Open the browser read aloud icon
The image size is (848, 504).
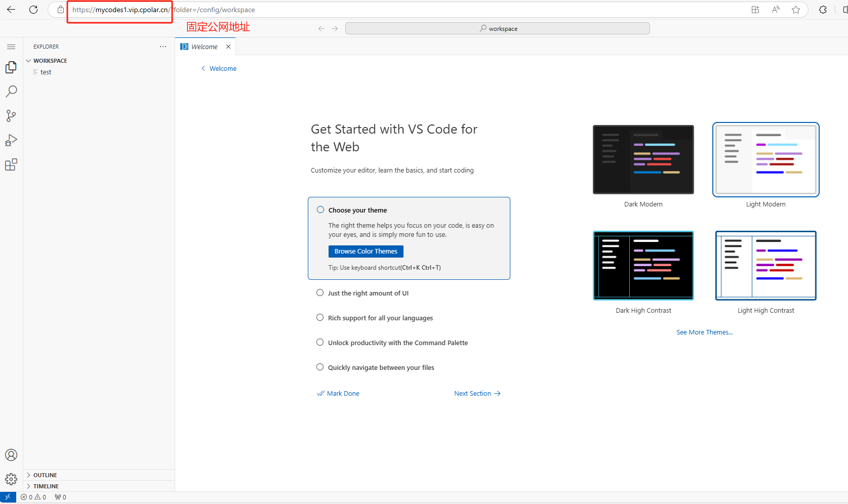click(776, 10)
